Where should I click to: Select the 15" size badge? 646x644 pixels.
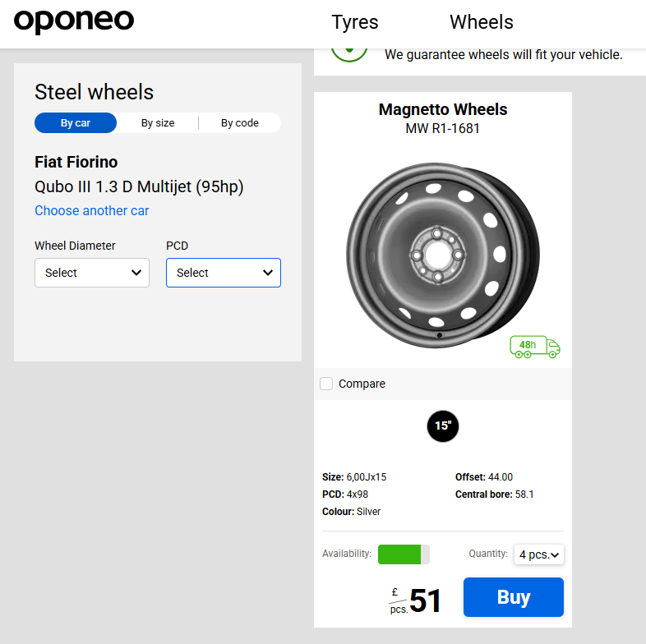tap(443, 425)
